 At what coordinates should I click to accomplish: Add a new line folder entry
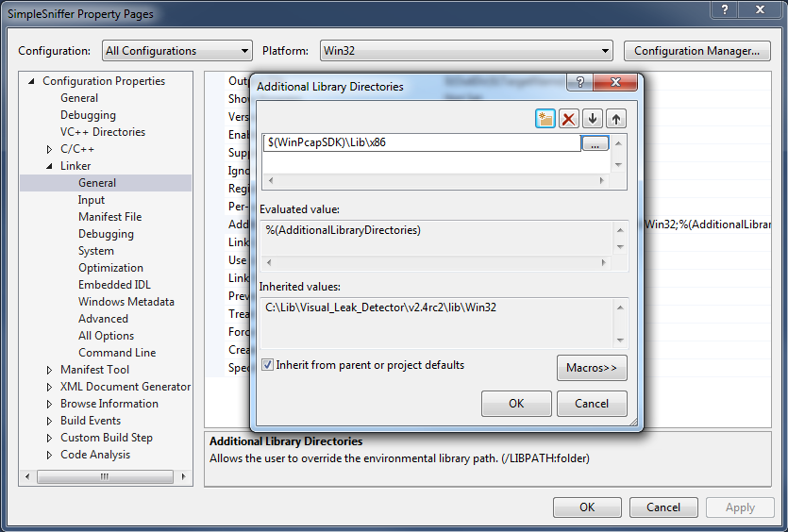click(545, 119)
